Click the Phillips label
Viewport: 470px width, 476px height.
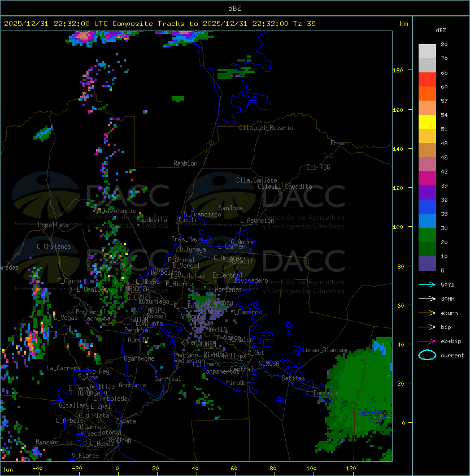point(233,356)
